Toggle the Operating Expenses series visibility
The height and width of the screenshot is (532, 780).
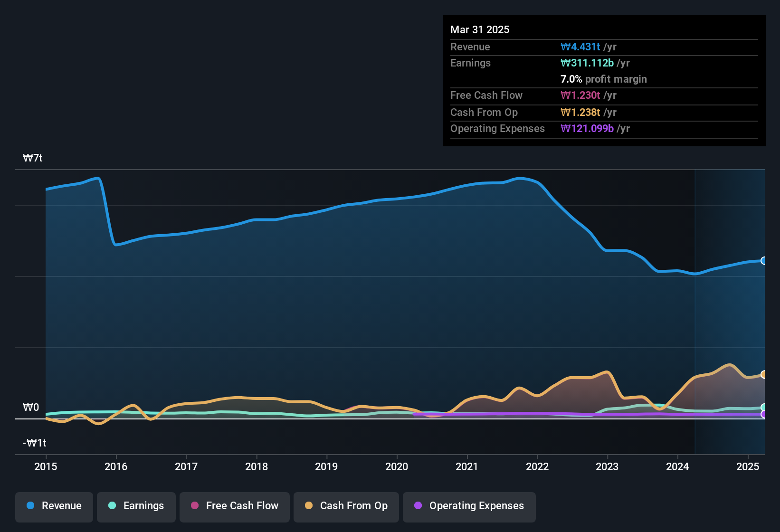pyautogui.click(x=469, y=506)
